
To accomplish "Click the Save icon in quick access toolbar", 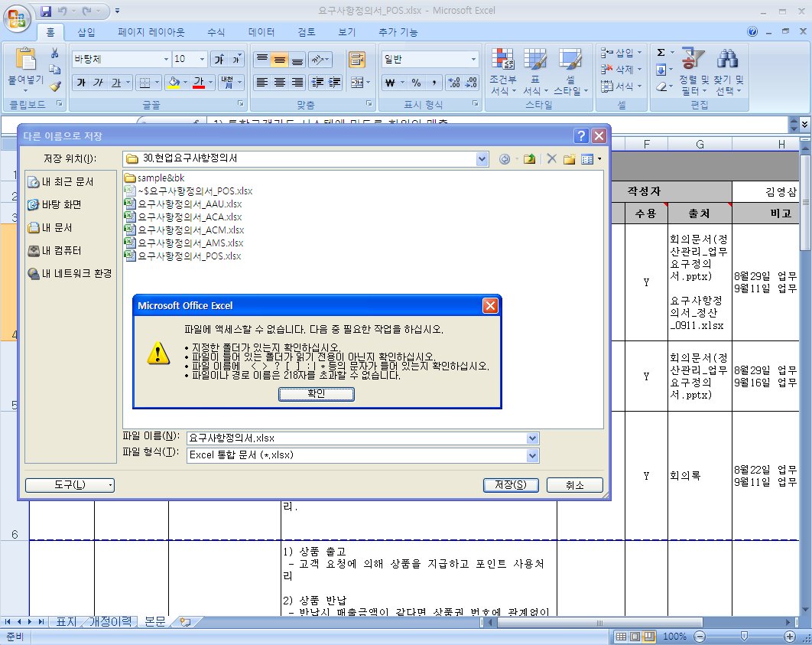I will point(45,12).
